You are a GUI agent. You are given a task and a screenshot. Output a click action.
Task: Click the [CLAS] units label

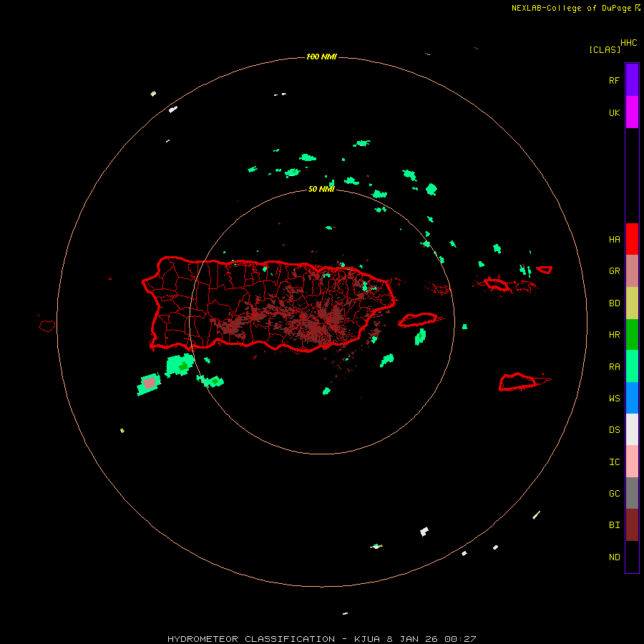605,50
